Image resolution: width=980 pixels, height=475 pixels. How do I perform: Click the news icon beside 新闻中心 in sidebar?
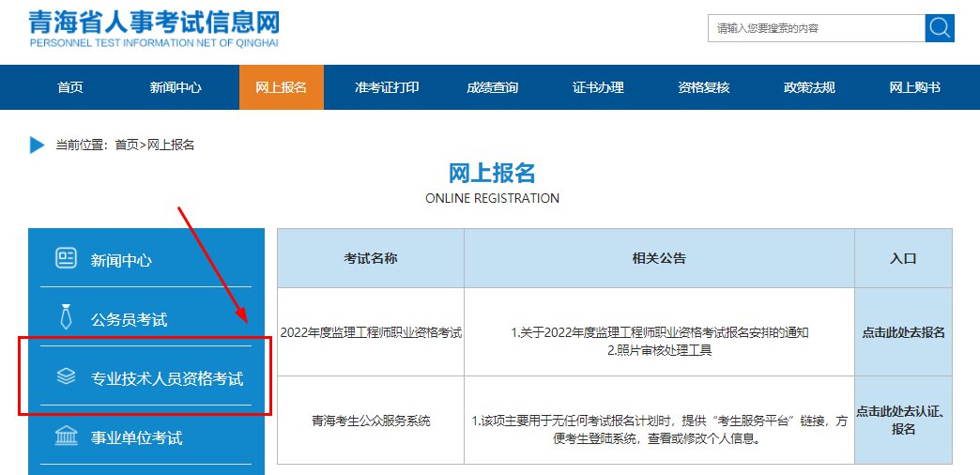(67, 258)
